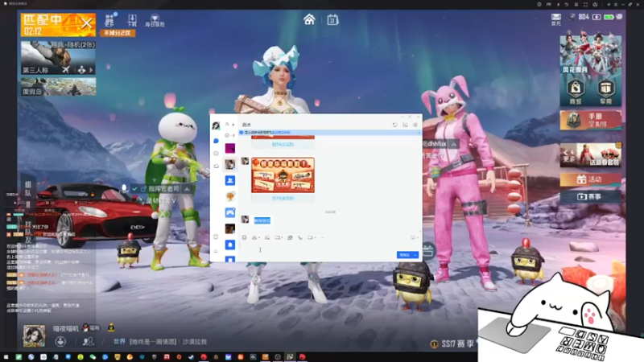
Task: Open the 活动 events button
Action: (591, 179)
